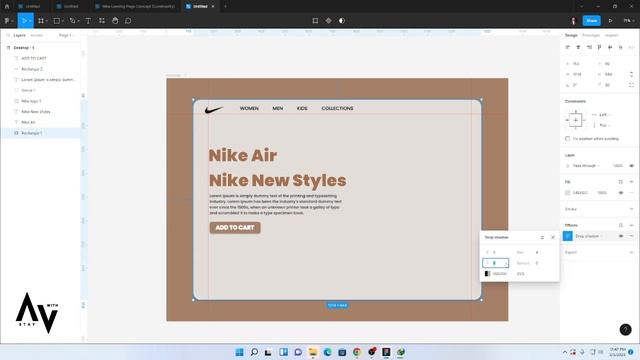Open Windows taskbar search

(x=254, y=352)
